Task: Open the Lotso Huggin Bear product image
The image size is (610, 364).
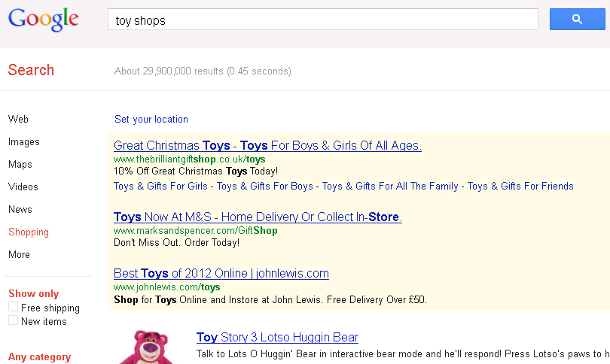Action: [148, 347]
